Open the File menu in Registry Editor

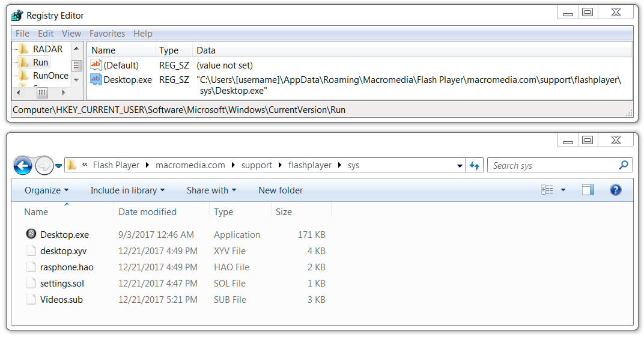pos(22,34)
